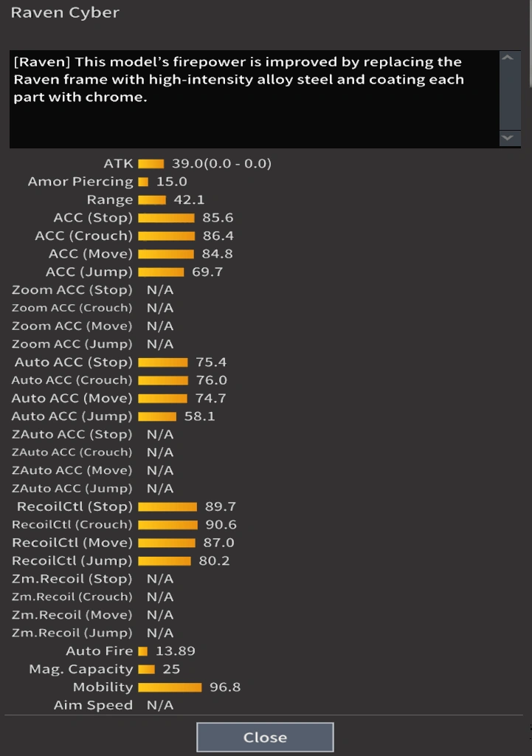Screen dimensions: 532x756
Task: Click the Aim Speed label
Action: [93, 705]
